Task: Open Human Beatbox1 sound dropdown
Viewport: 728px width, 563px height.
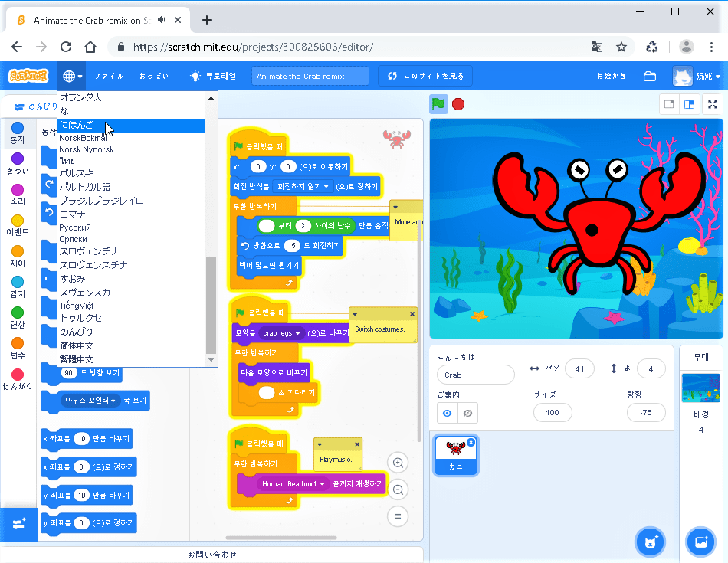Action: pyautogui.click(x=293, y=484)
